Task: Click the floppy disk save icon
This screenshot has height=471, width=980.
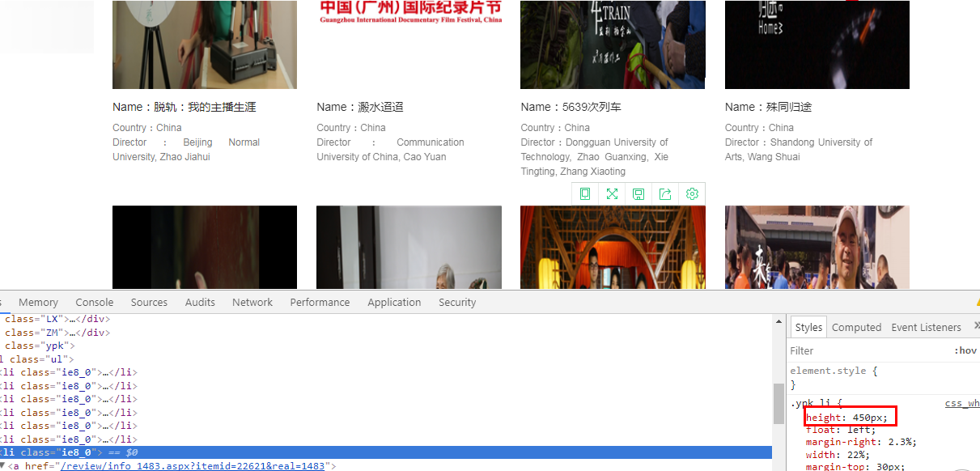Action: (638, 194)
